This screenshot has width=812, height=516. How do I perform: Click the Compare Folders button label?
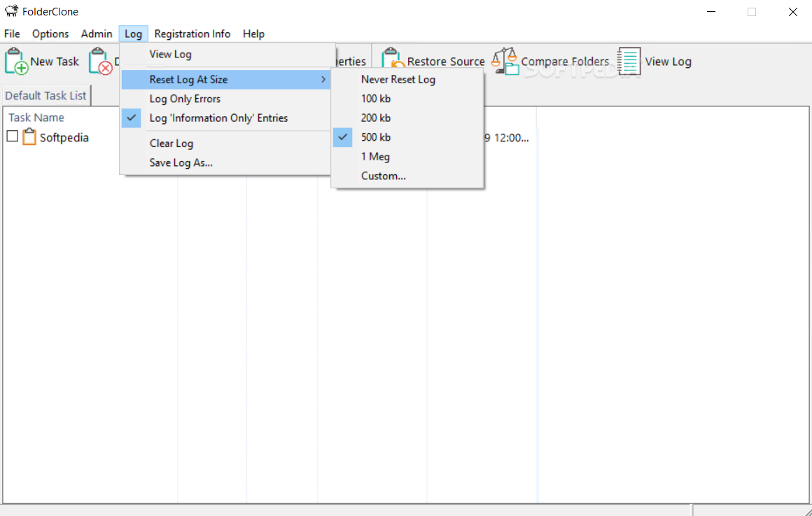click(565, 62)
